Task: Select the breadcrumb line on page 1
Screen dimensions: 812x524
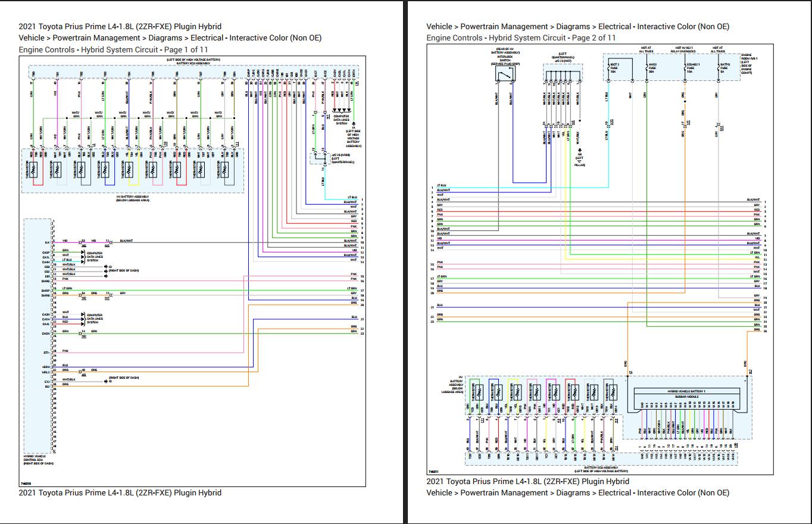Action: tap(170, 38)
